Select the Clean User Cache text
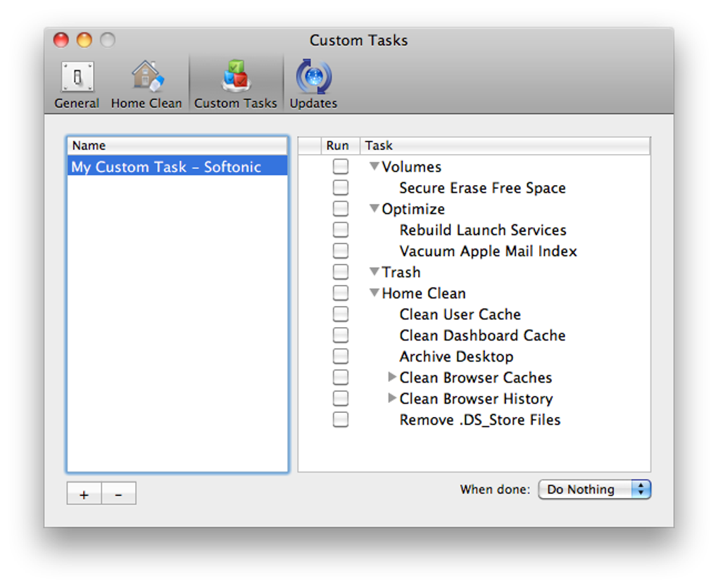Viewport: 718px width, 588px height. [x=460, y=314]
